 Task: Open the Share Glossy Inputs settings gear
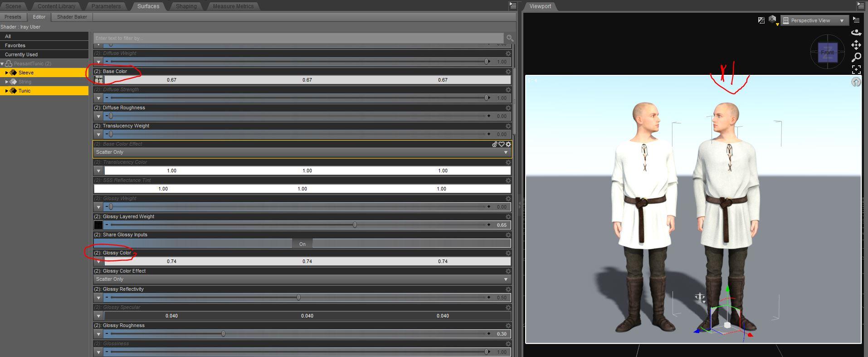508,235
